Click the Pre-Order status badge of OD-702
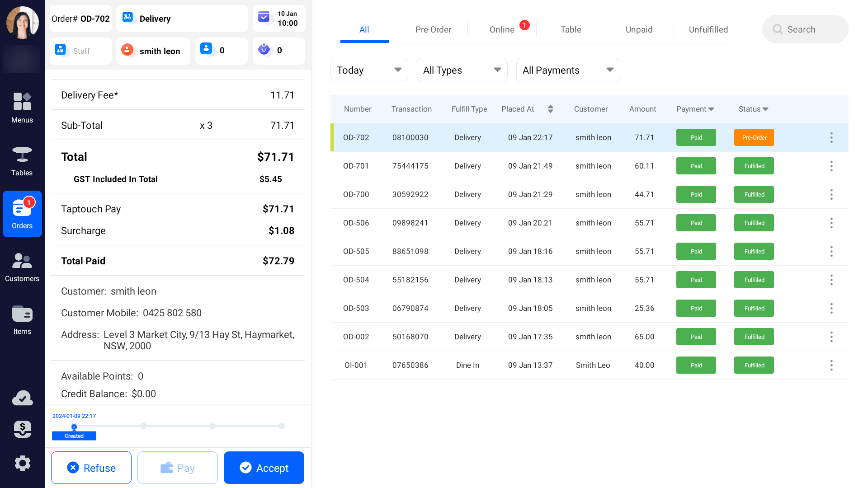This screenshot has width=868, height=488. 754,137
